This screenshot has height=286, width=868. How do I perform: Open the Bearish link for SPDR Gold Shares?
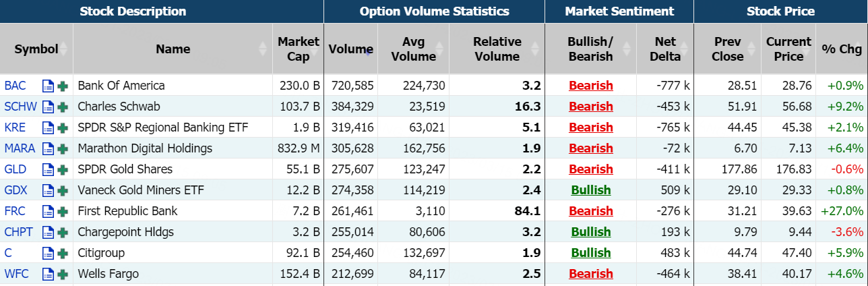pos(591,169)
